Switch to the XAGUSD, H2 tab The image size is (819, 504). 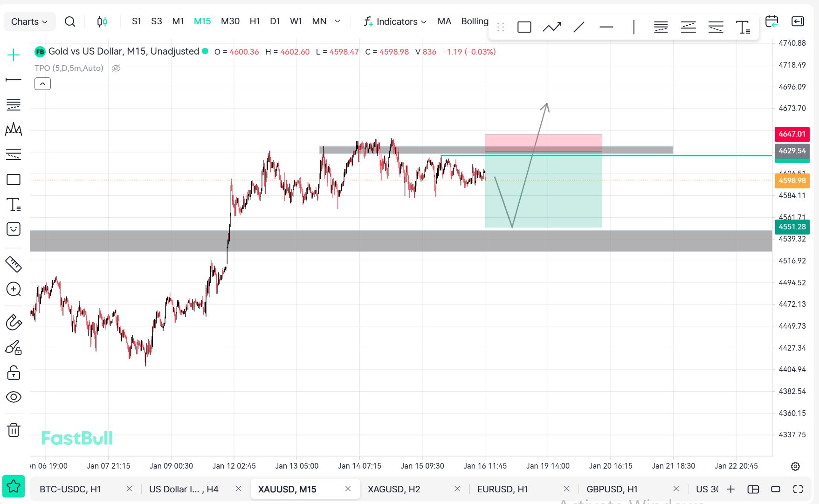point(394,489)
